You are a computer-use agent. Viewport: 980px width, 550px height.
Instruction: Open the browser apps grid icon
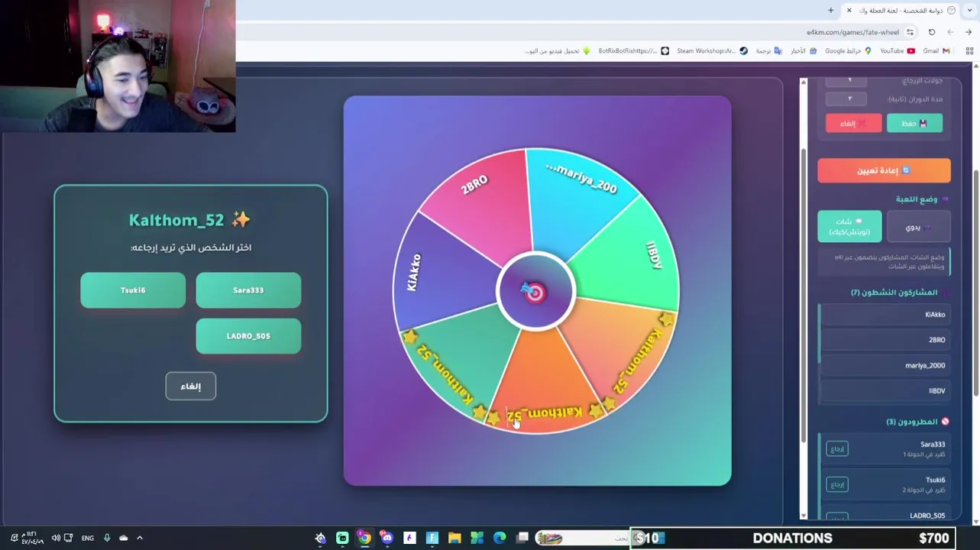969,51
